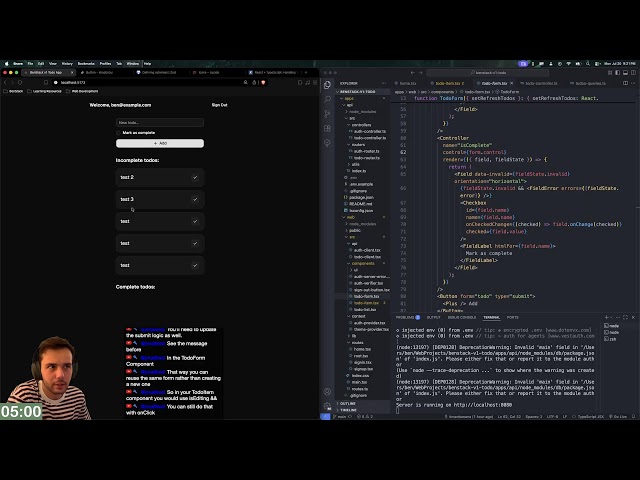The image size is (640, 480).
Task: Click the New todo input field
Action: coord(160,122)
